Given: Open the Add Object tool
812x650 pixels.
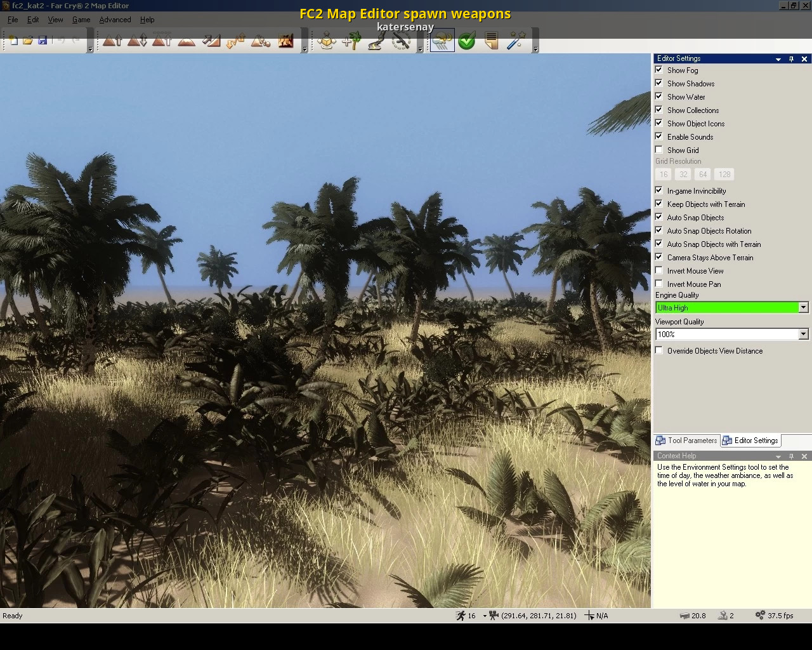Looking at the screenshot, I should [327, 41].
